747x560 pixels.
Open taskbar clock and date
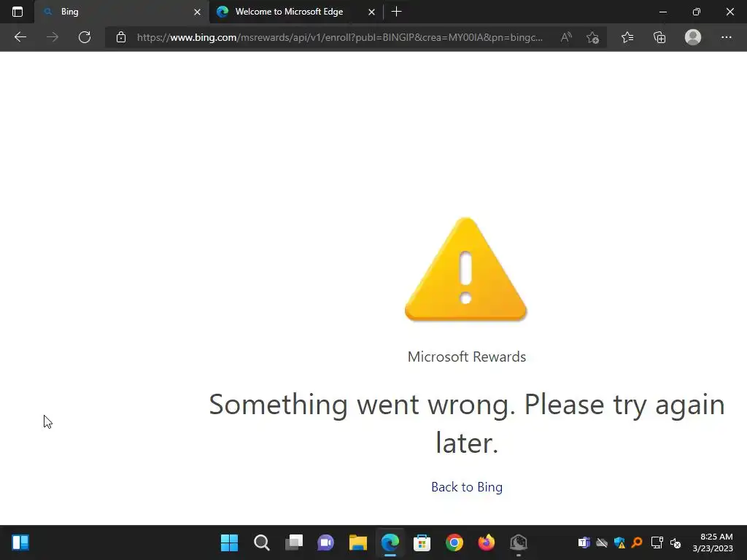pos(713,542)
